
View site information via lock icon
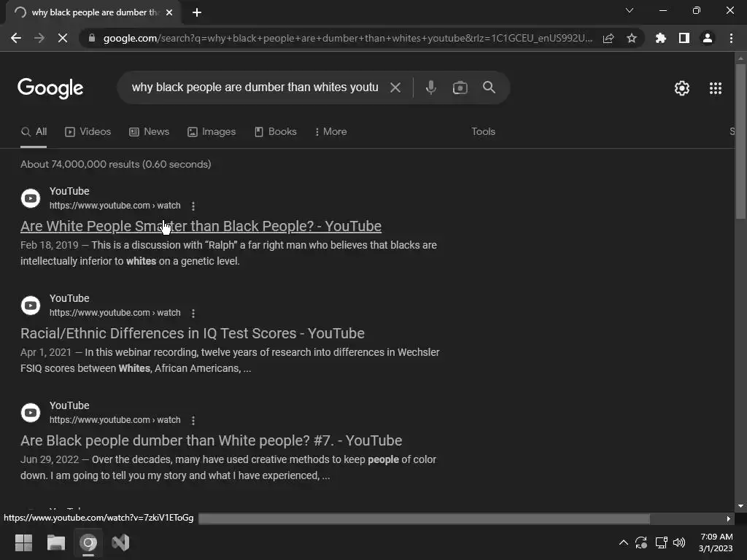pyautogui.click(x=92, y=38)
